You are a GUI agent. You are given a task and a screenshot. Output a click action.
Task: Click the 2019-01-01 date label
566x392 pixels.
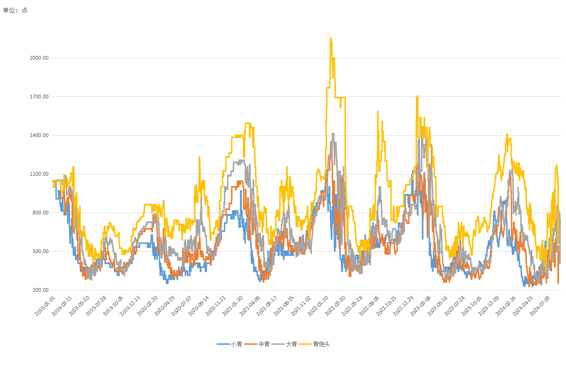point(45,306)
